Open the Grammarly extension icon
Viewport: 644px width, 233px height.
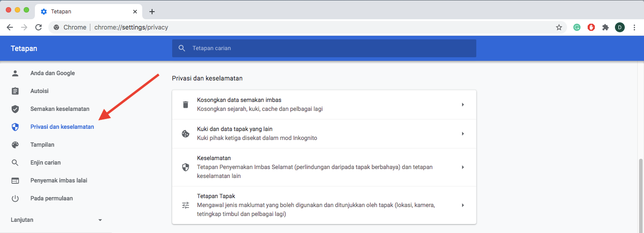click(577, 27)
